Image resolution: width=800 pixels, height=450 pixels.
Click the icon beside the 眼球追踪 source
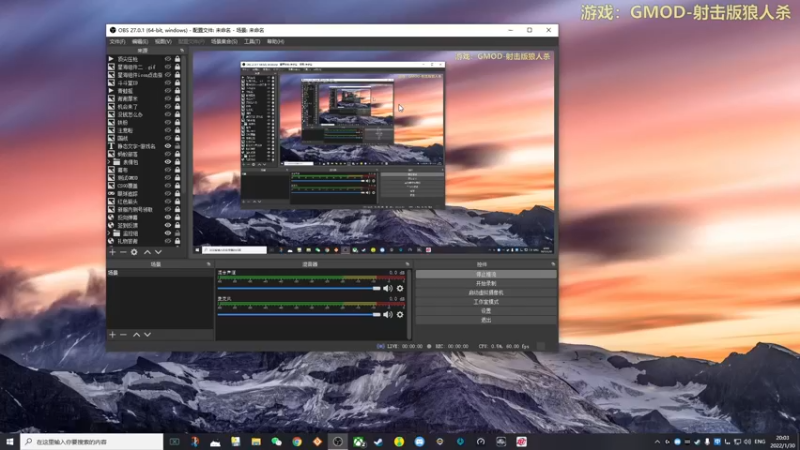(111, 193)
